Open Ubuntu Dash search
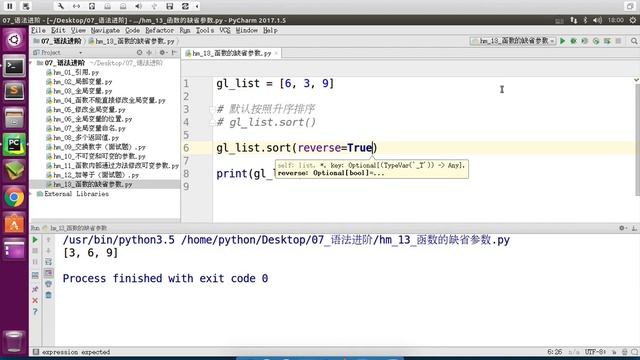 [x=14, y=40]
